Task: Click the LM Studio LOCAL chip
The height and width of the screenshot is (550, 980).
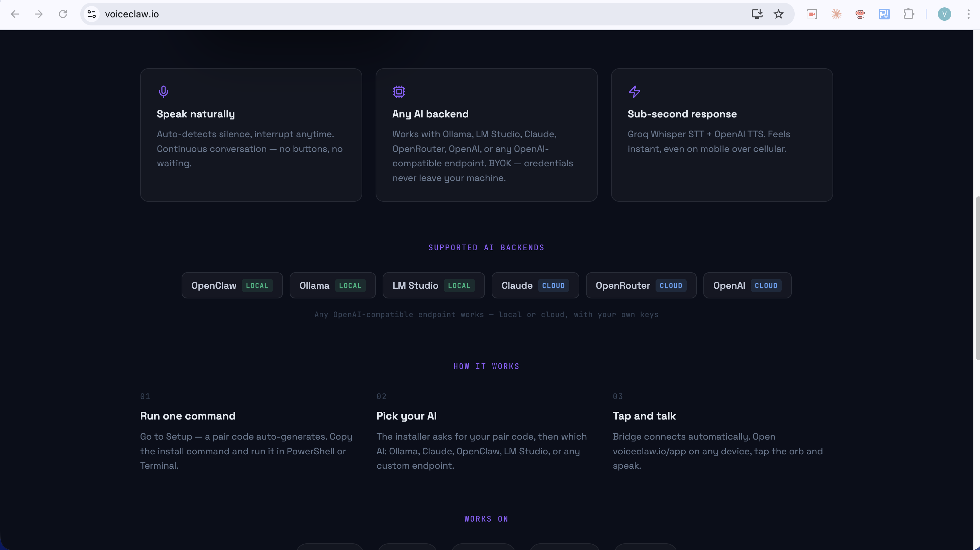Action: pos(433,285)
